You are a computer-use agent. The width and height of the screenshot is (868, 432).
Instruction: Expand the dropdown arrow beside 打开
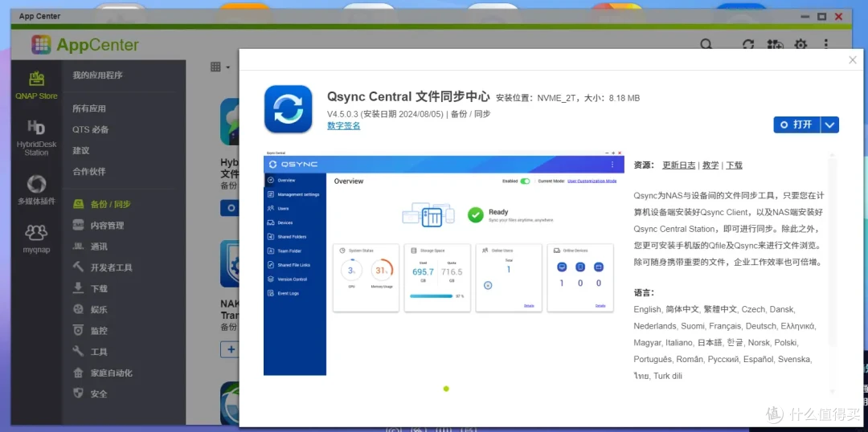click(x=829, y=124)
